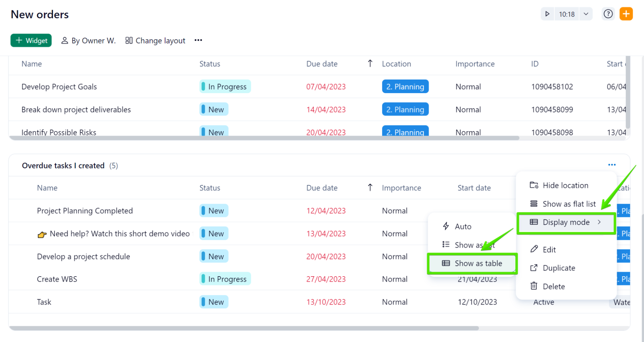The width and height of the screenshot is (644, 342).
Task: Open Break down project deliverables task
Action: click(76, 110)
